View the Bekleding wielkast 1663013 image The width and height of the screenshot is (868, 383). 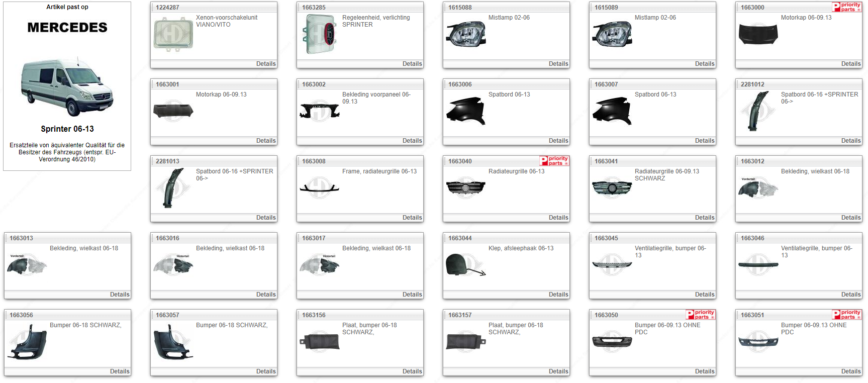click(x=27, y=265)
